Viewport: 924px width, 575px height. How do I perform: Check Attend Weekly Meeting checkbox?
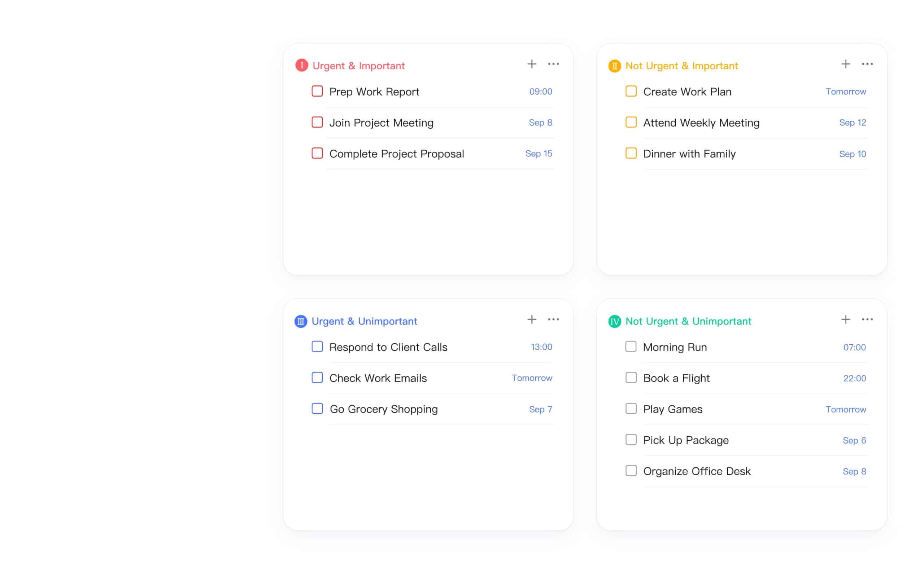(631, 122)
